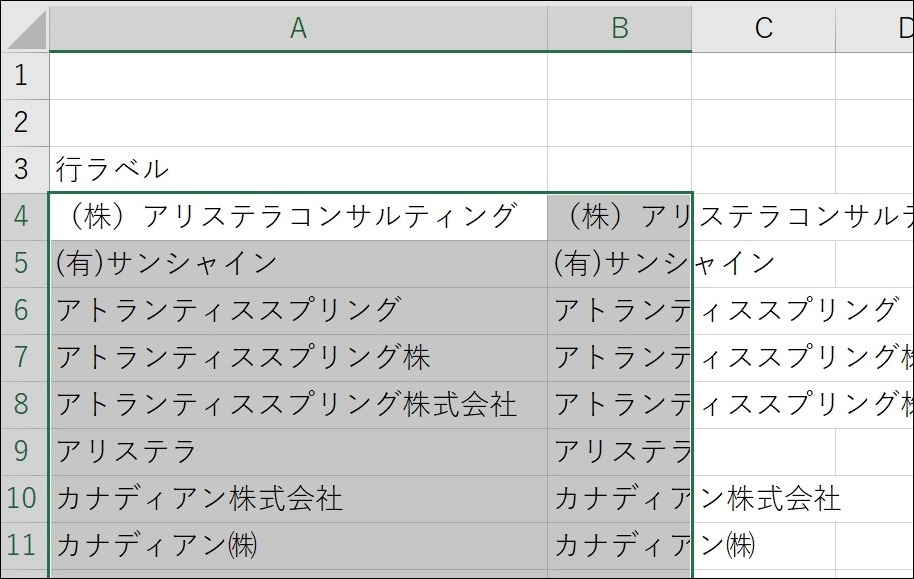Select row 11 header

(24, 546)
